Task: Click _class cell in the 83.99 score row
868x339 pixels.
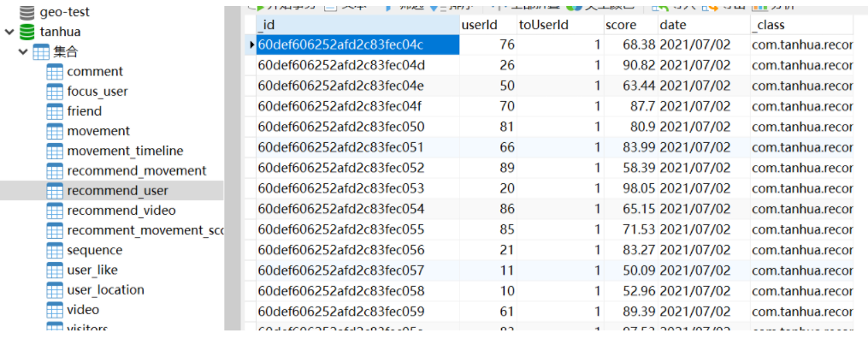Action: 801,147
